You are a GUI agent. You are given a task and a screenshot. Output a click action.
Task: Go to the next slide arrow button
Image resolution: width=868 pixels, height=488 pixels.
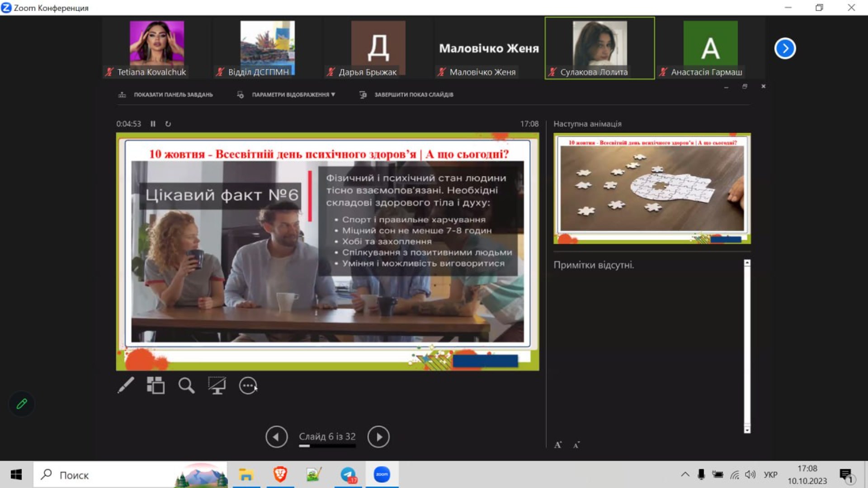378,437
